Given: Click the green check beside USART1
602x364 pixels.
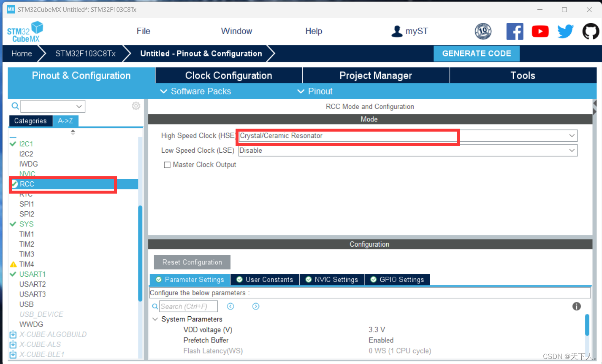Looking at the screenshot, I should (13, 274).
